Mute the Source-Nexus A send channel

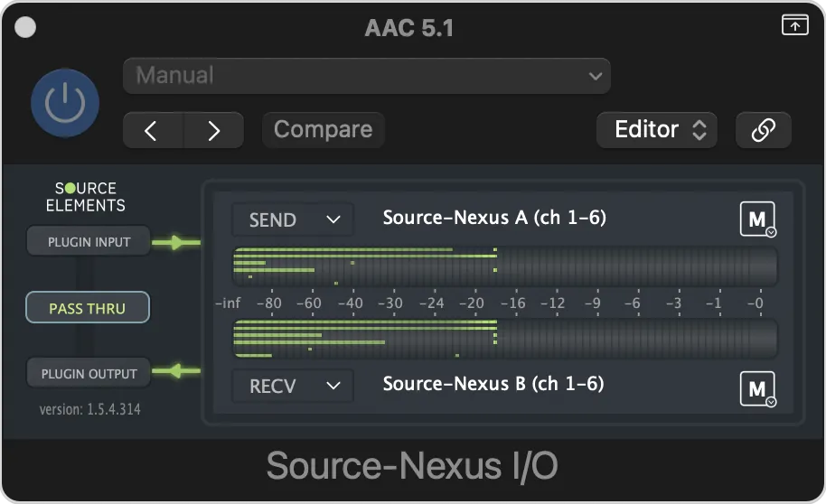757,219
